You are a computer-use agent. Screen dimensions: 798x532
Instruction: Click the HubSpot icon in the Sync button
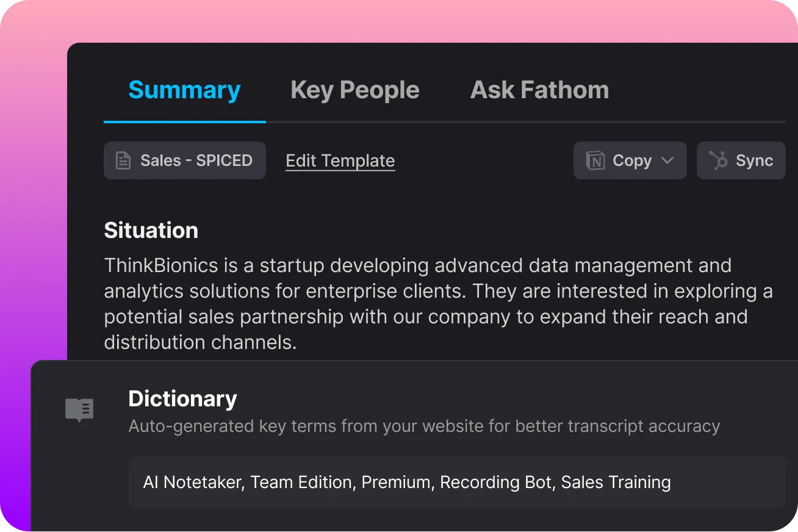click(x=718, y=161)
